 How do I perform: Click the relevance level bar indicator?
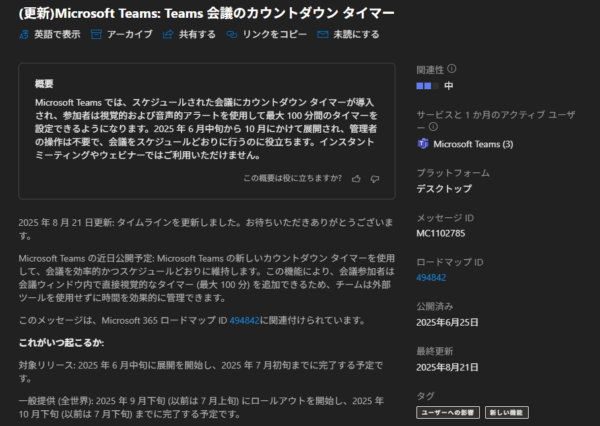pos(427,86)
